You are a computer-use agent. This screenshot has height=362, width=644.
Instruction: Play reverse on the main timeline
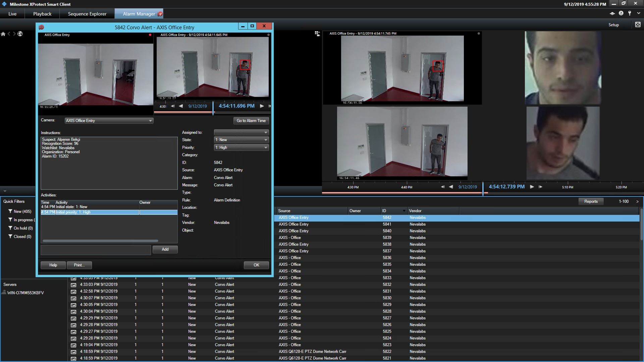pos(451,187)
